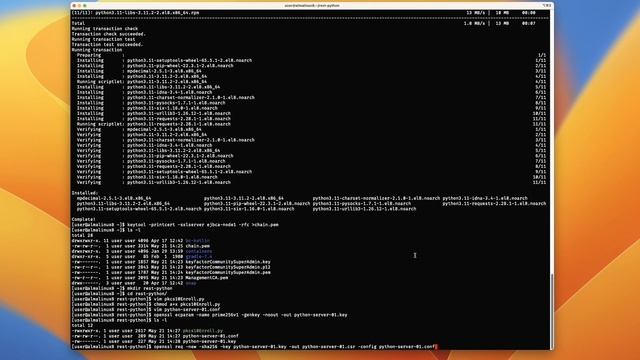Click the 'chmod a+x pkcs10Enroll.py' command
This screenshot has height=360, width=640.
[146, 304]
